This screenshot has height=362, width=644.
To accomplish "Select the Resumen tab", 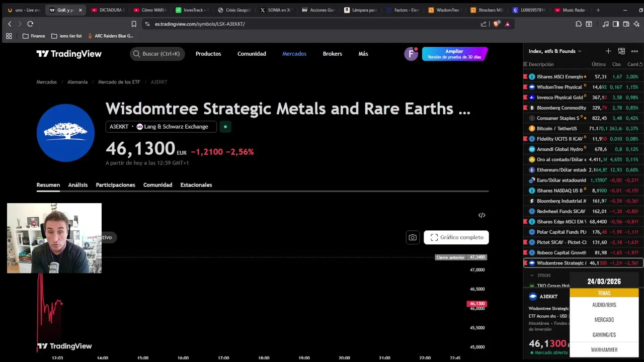I will [x=48, y=185].
